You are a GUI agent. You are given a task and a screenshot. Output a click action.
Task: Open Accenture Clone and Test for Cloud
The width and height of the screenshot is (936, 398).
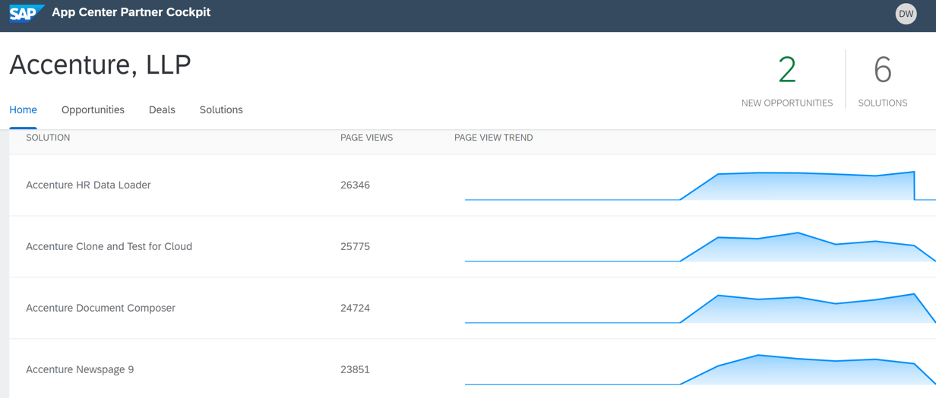pyautogui.click(x=109, y=246)
